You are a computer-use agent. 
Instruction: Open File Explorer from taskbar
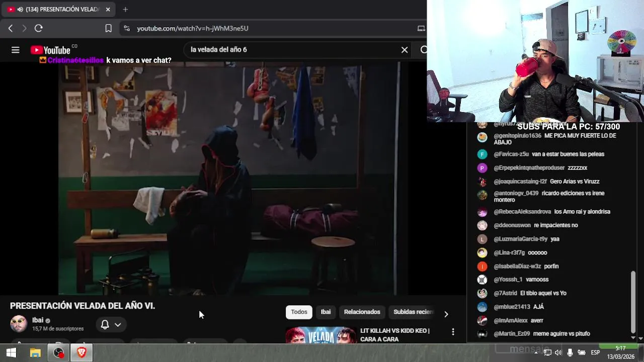click(35, 353)
